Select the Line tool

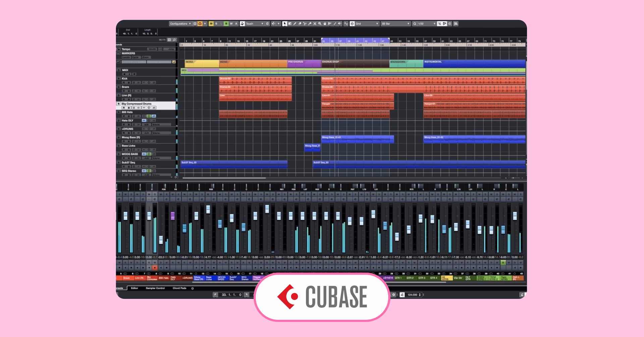(335, 23)
